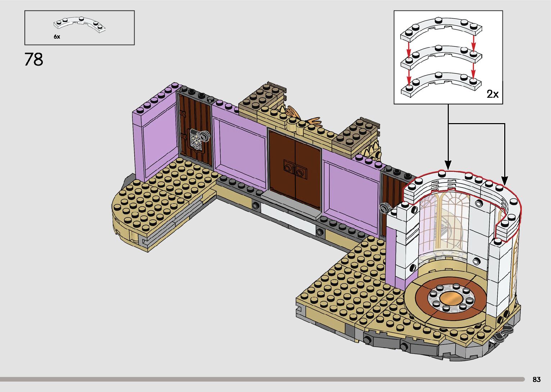Click page number 83
This screenshot has height=392, width=551.
click(x=536, y=379)
